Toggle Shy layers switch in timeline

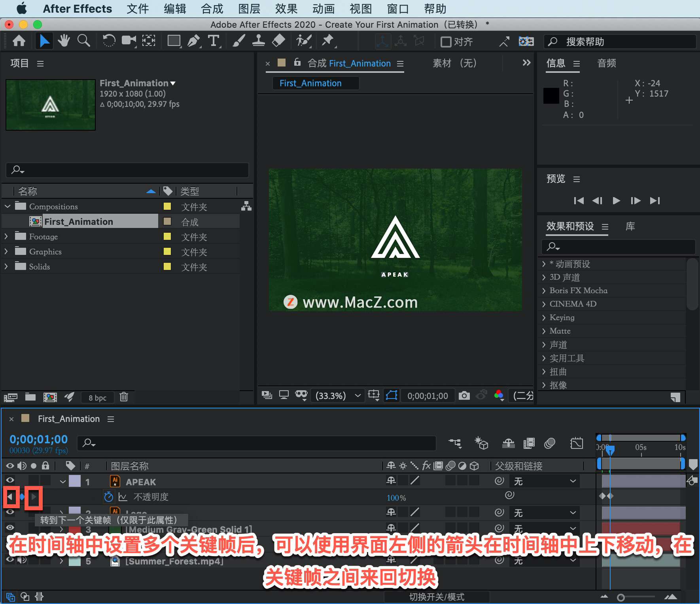click(x=508, y=443)
